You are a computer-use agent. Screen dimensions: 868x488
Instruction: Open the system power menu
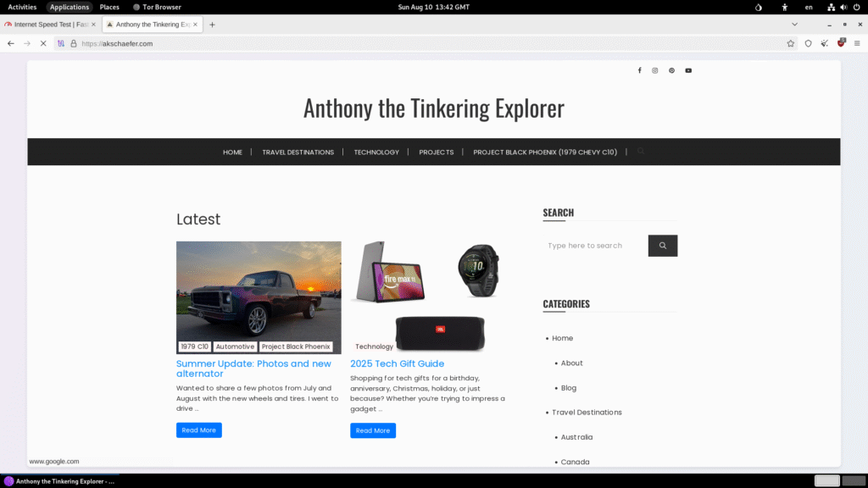(856, 7)
